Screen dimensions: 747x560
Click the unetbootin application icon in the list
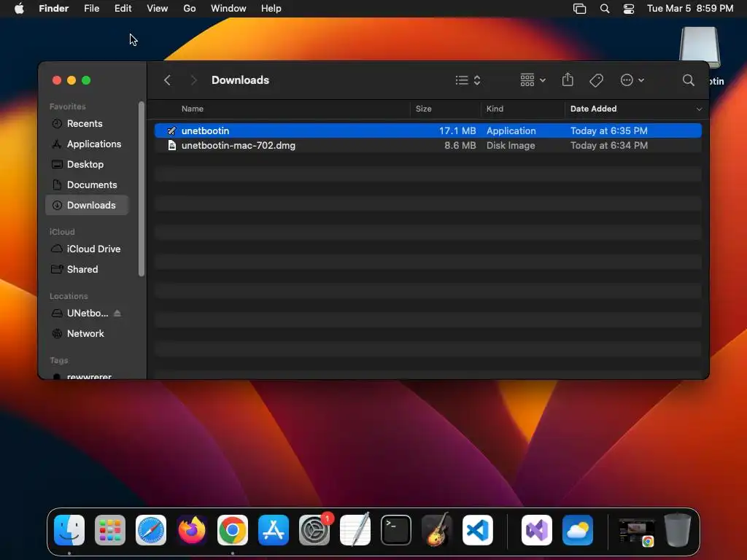[172, 131]
